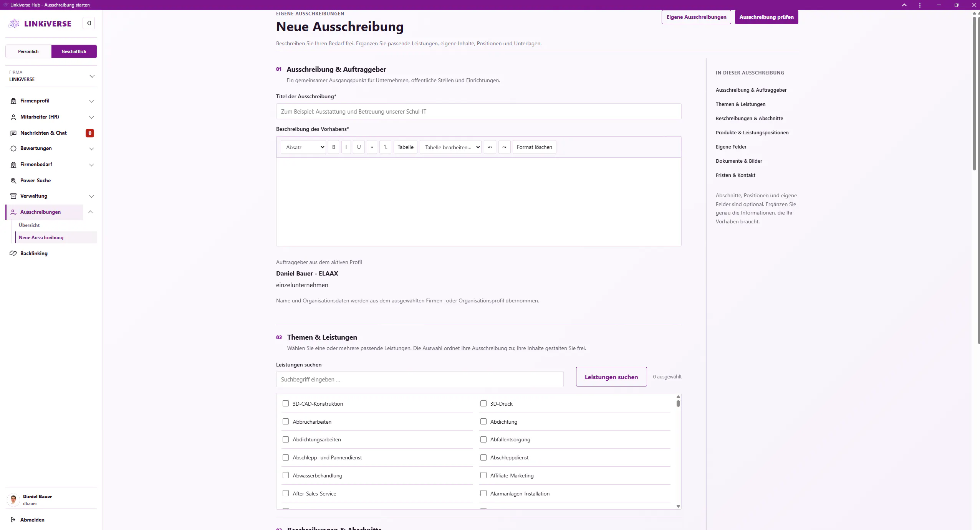Click the Titel der Ausschreibung input field

(x=478, y=111)
